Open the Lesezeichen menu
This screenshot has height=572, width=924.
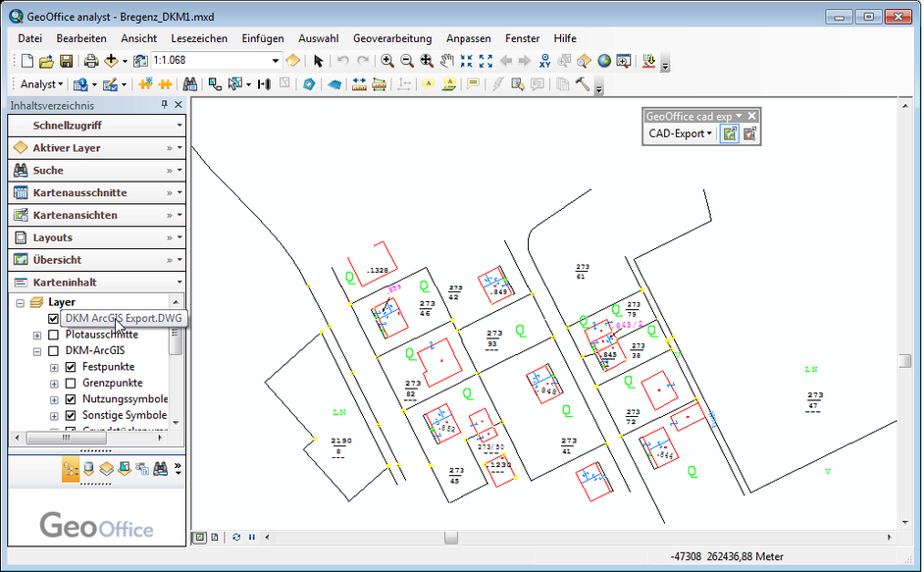click(x=198, y=38)
